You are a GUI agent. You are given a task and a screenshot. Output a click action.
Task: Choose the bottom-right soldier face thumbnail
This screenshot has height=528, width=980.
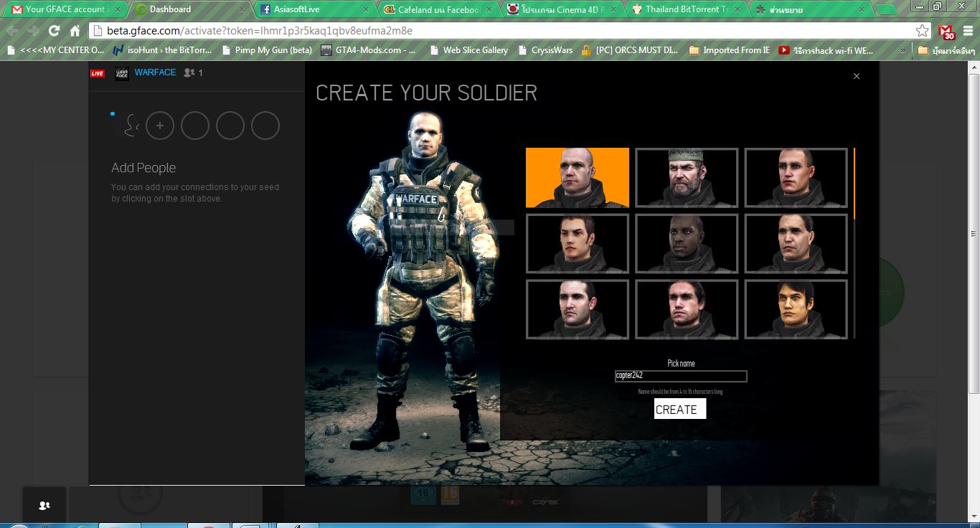(x=796, y=309)
